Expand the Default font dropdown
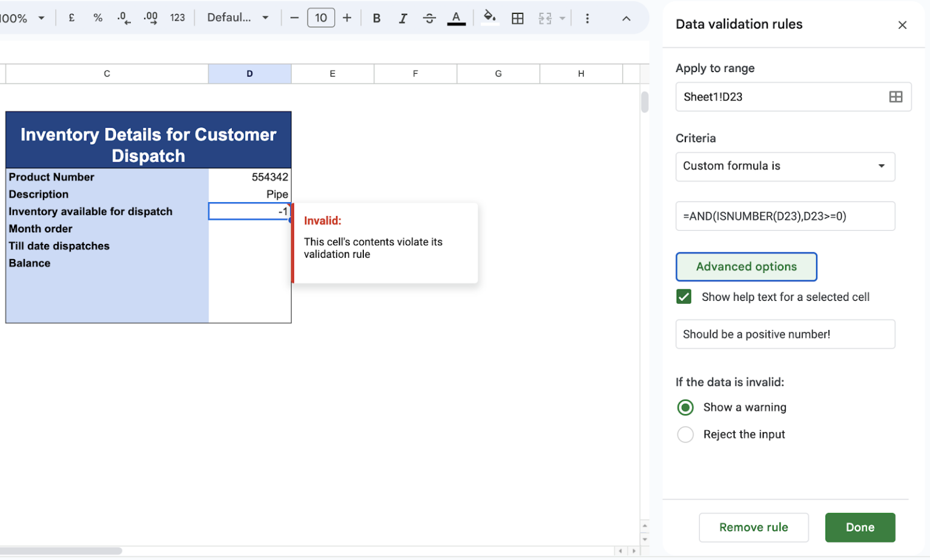The width and height of the screenshot is (930, 560). pyautogui.click(x=237, y=18)
